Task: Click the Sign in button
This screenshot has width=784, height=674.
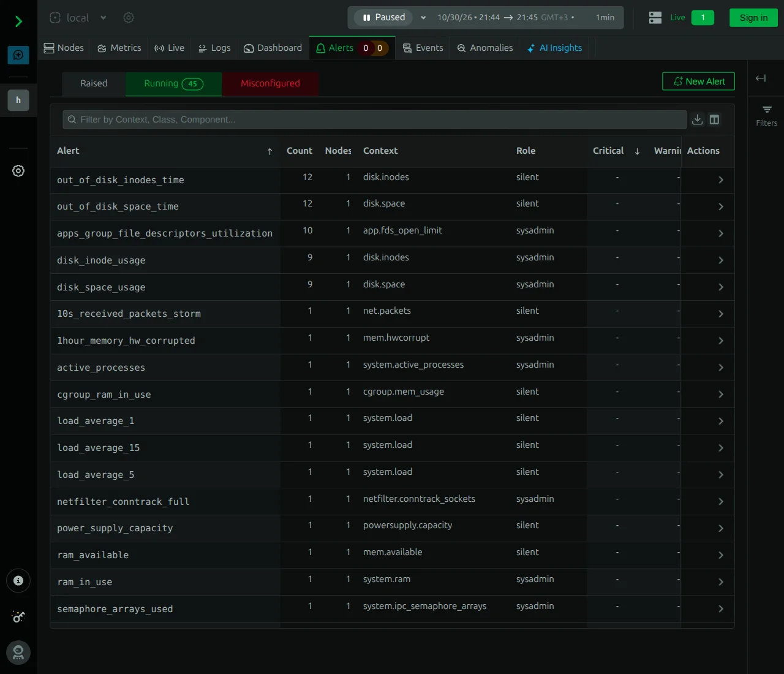Action: point(753,18)
